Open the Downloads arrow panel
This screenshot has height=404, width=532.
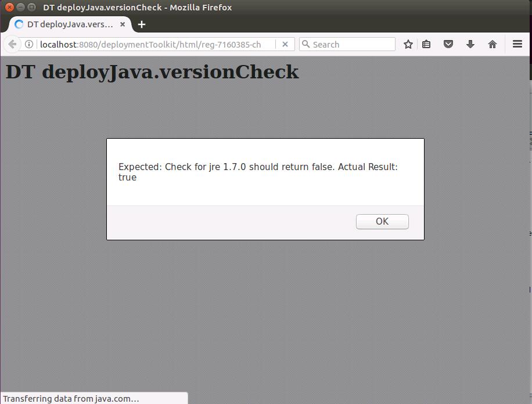tap(470, 44)
